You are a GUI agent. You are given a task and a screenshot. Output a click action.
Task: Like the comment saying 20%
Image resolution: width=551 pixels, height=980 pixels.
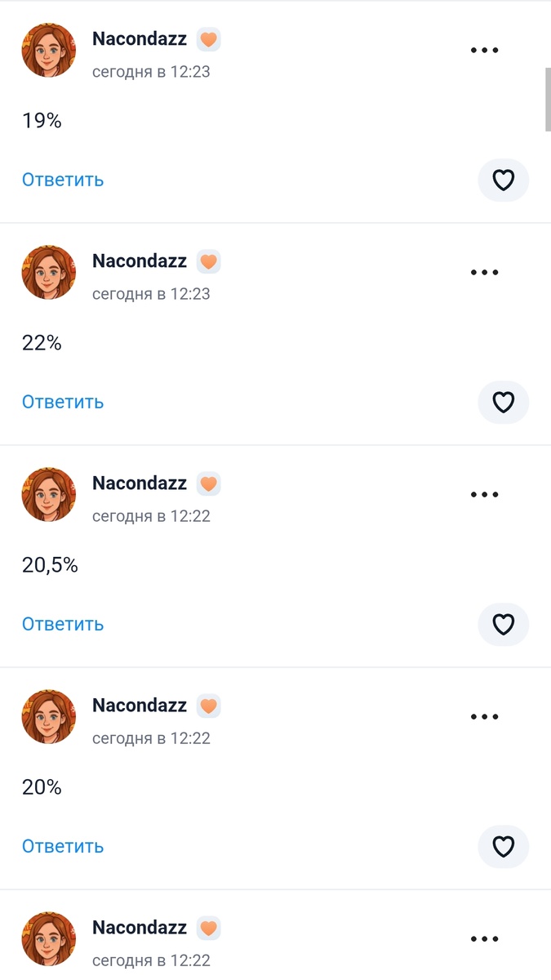[503, 846]
